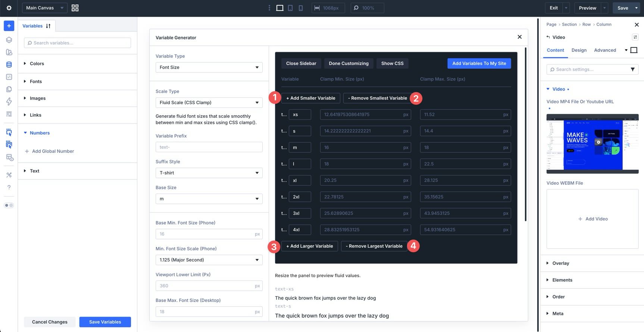Focus the Search variables field
644x332 pixels.
click(x=77, y=43)
